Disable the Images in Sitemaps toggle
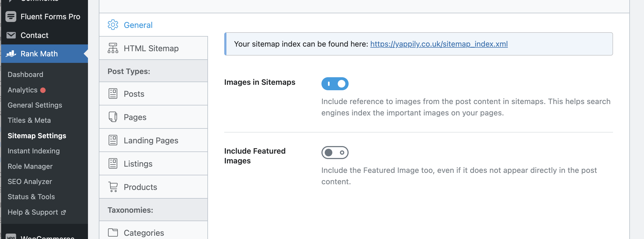The image size is (644, 239). point(335,84)
